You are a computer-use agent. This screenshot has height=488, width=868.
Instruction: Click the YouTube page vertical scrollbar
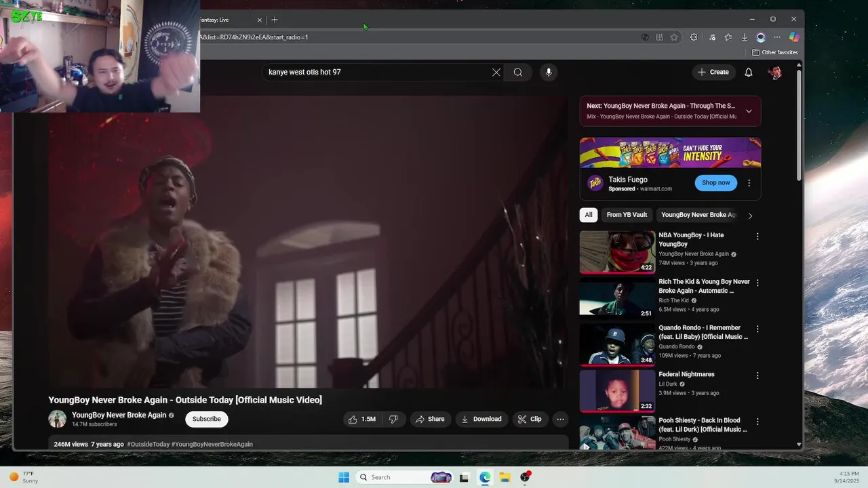pyautogui.click(x=798, y=125)
